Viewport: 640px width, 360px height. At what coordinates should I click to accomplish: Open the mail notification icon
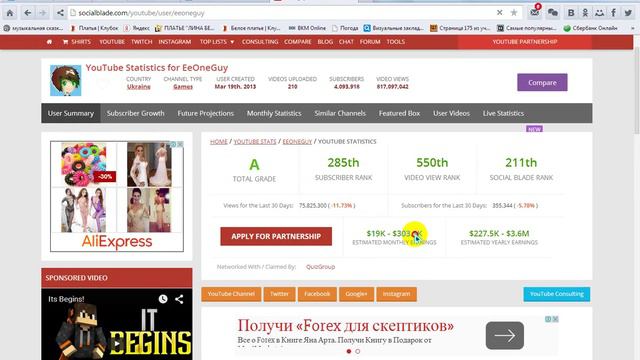[535, 13]
